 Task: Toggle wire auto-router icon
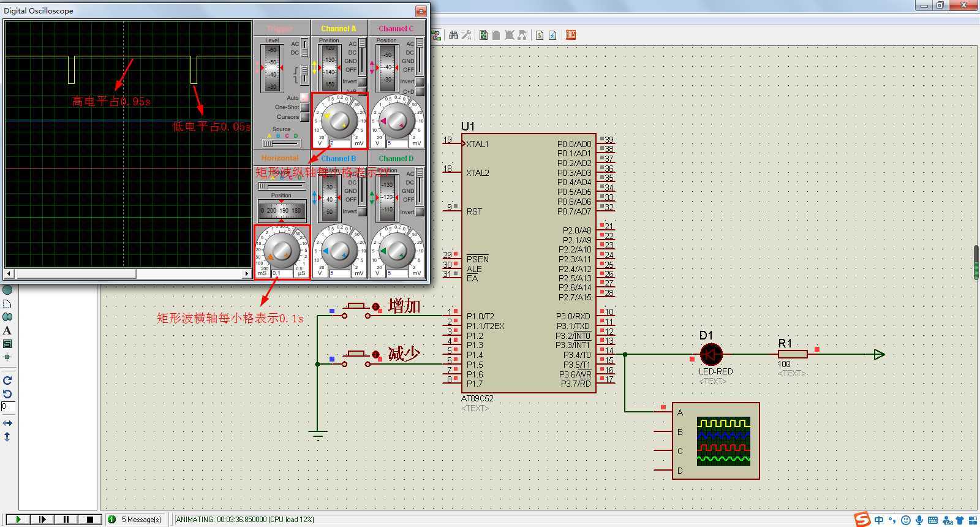click(436, 35)
